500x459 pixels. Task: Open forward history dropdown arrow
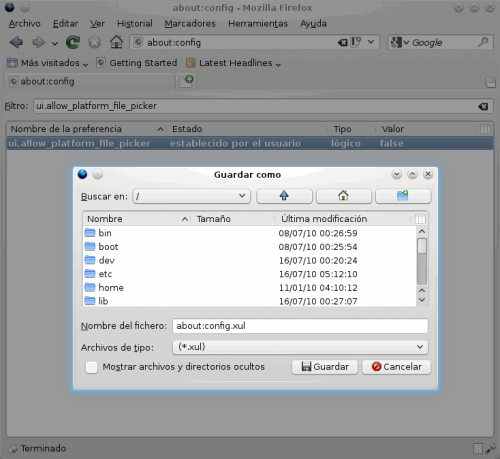coord(55,43)
